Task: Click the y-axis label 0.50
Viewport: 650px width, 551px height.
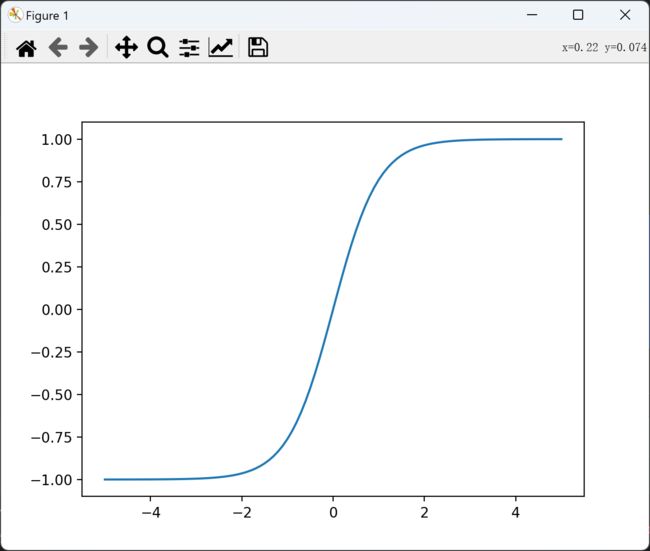Action: 56,225
